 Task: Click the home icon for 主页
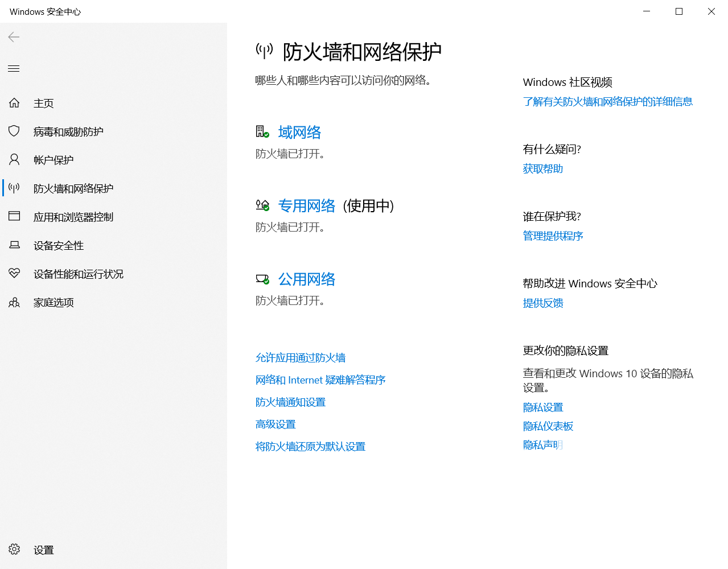[x=14, y=103]
